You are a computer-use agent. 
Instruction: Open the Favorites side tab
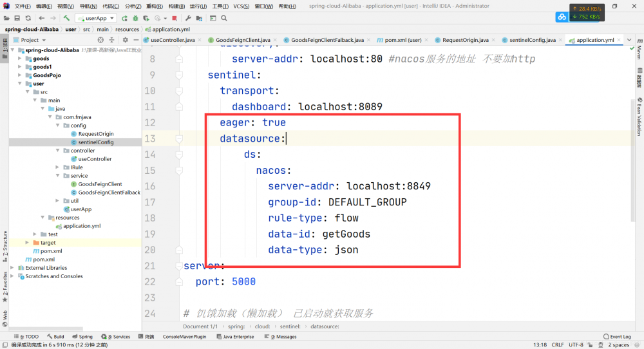(5, 286)
